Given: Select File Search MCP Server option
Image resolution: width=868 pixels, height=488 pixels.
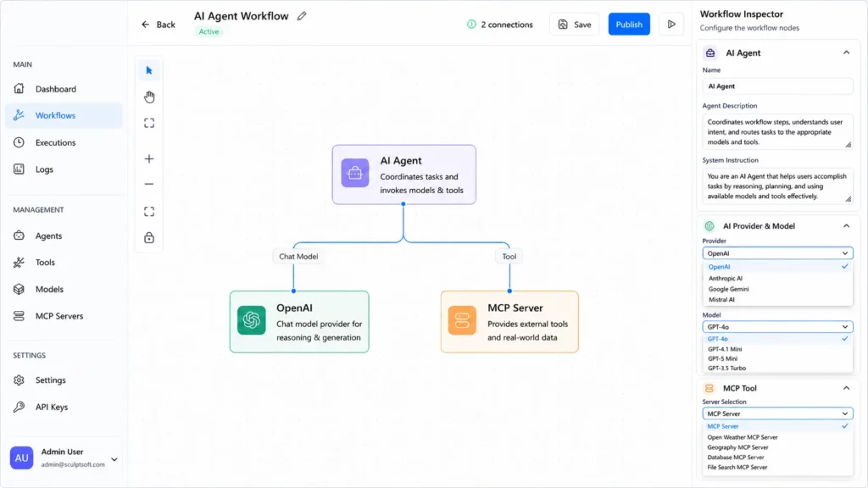Looking at the screenshot, I should click(x=778, y=467).
